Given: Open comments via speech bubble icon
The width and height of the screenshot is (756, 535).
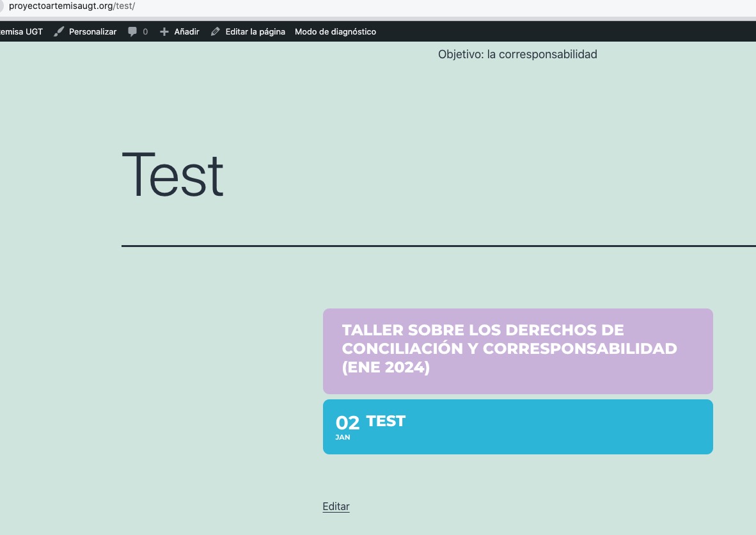Looking at the screenshot, I should pos(132,32).
